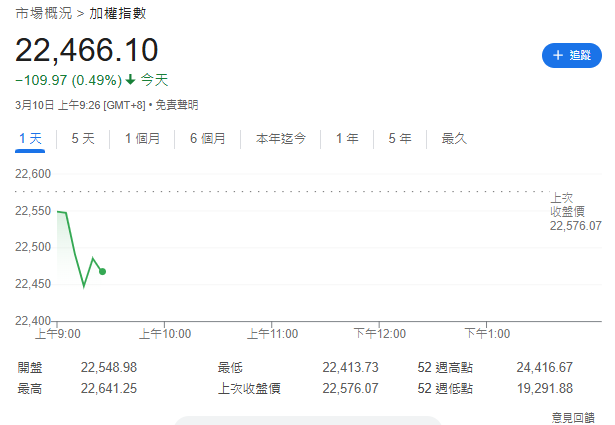Open the 免責聲明 disclaimer link

point(177,105)
